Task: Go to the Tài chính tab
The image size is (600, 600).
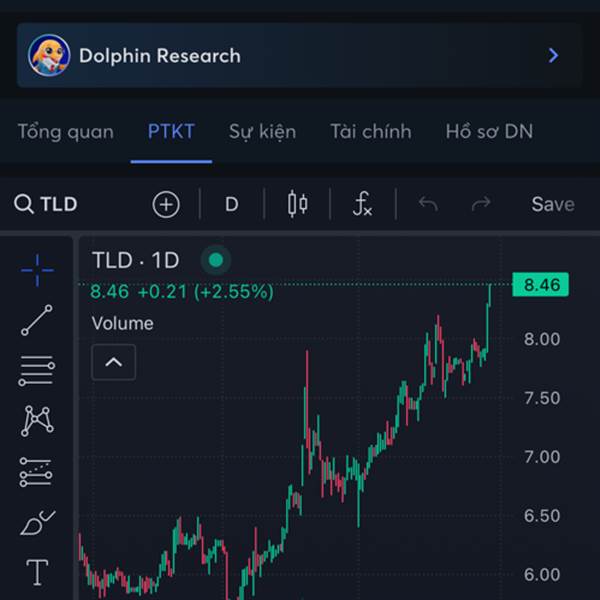Action: tap(371, 132)
